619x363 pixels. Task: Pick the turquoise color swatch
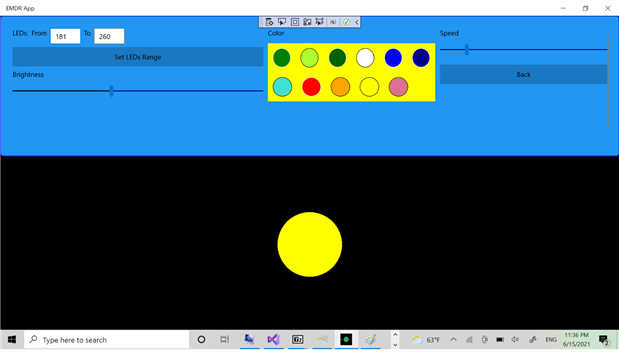click(x=282, y=87)
